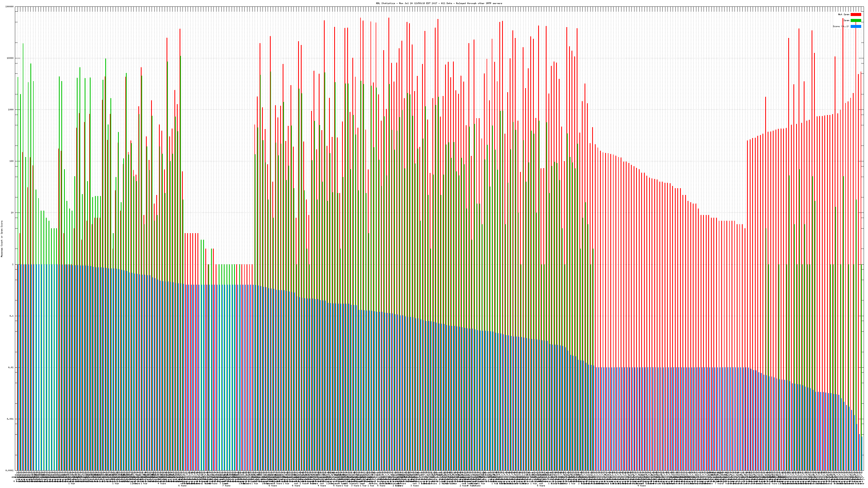Viewport: 868px width, 488px height.
Task: Click the 0.01 y-axis tick label
Action: pyautogui.click(x=11, y=367)
